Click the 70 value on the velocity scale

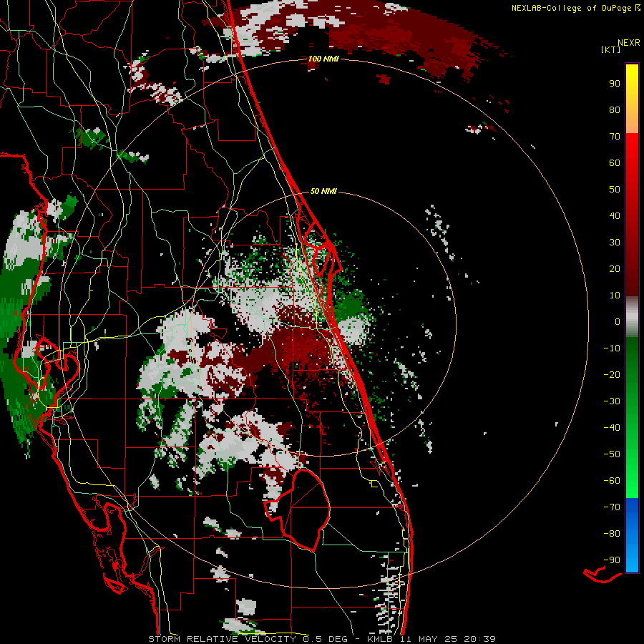click(615, 137)
